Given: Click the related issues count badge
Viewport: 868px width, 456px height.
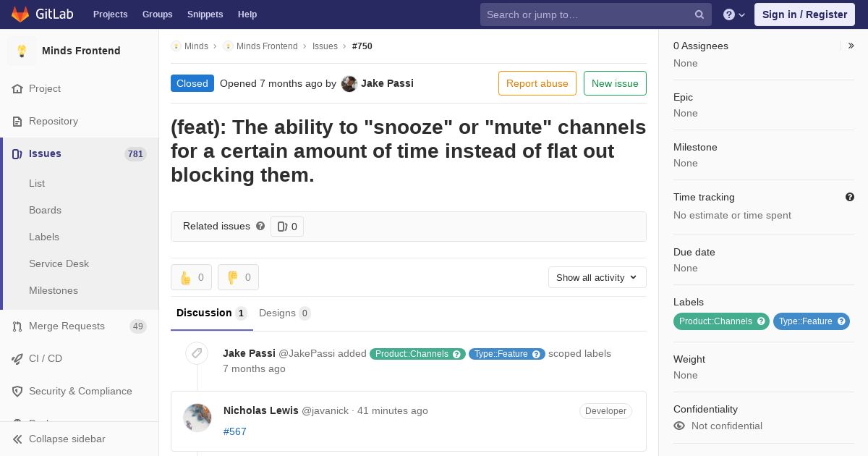Looking at the screenshot, I should click(x=287, y=227).
